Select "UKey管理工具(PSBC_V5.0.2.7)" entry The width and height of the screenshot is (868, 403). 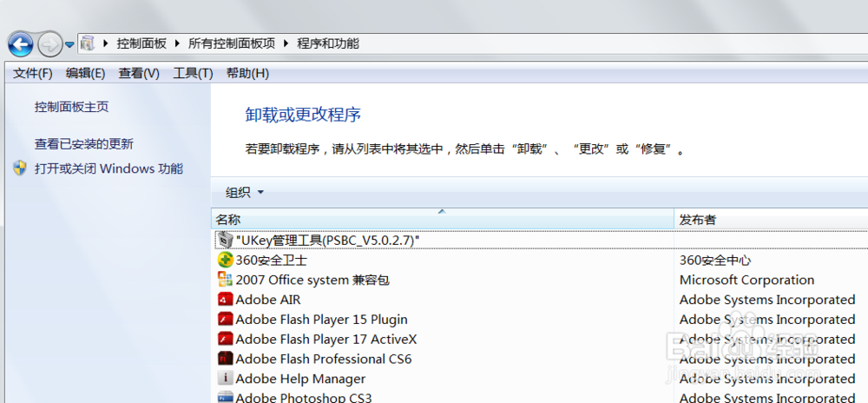click(x=328, y=240)
